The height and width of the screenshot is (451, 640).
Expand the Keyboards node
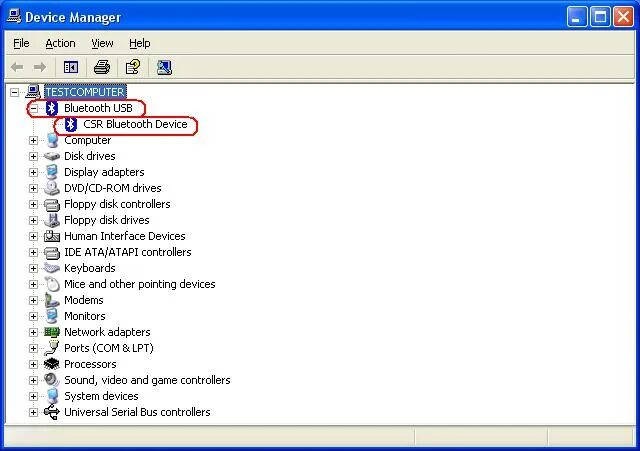pyautogui.click(x=33, y=268)
